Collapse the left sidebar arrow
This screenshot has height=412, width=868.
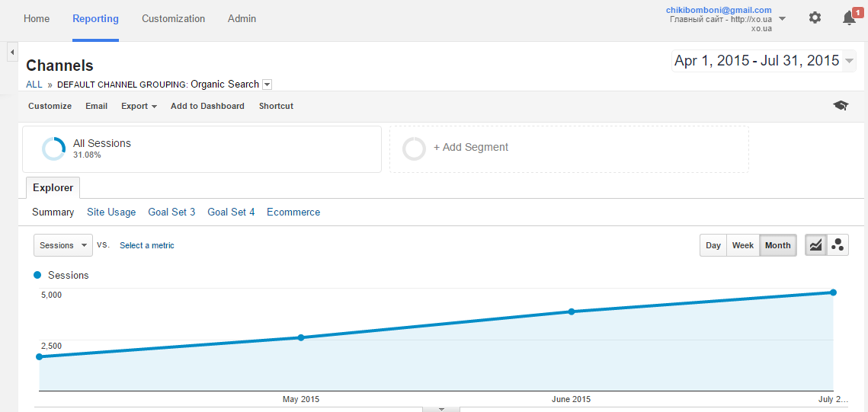coord(12,52)
